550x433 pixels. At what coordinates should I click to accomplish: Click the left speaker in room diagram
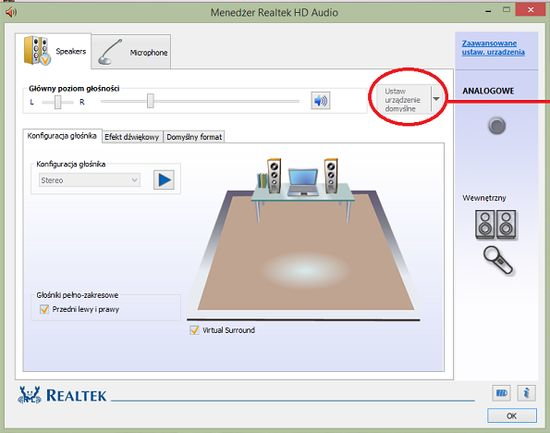(x=274, y=176)
